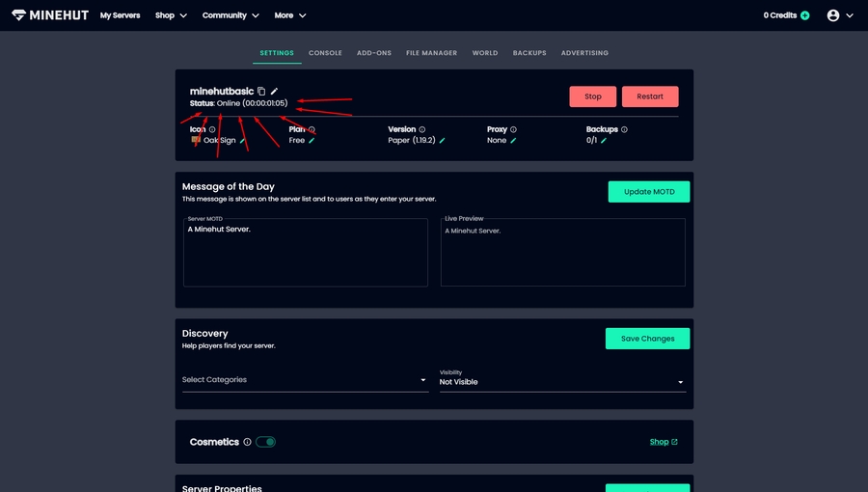This screenshot has height=492, width=868.
Task: Edit the Free plan
Action: tap(312, 141)
